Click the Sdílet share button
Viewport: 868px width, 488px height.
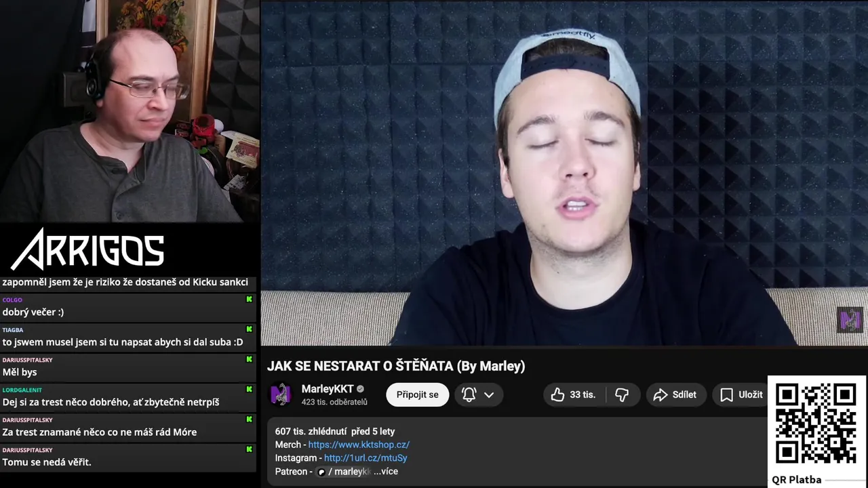point(675,394)
